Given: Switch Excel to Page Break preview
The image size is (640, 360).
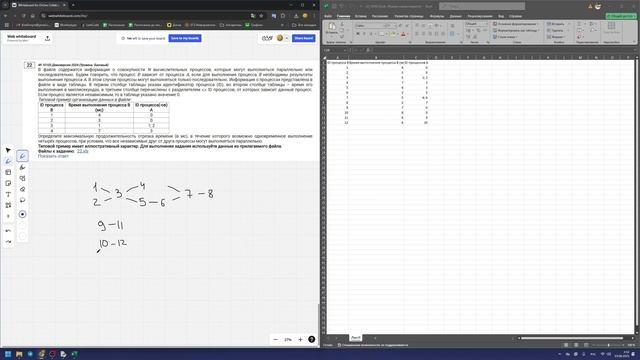Looking at the screenshot, I should [586, 345].
